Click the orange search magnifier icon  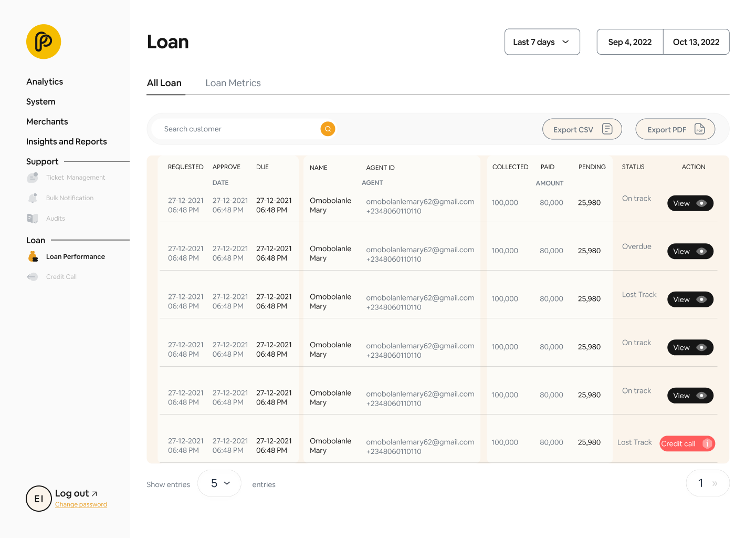328,129
